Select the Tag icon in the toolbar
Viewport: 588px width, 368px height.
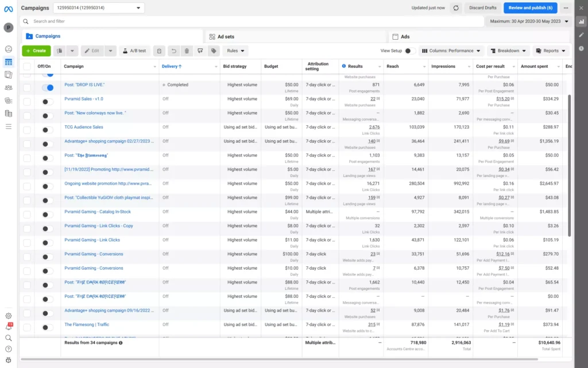pos(213,51)
